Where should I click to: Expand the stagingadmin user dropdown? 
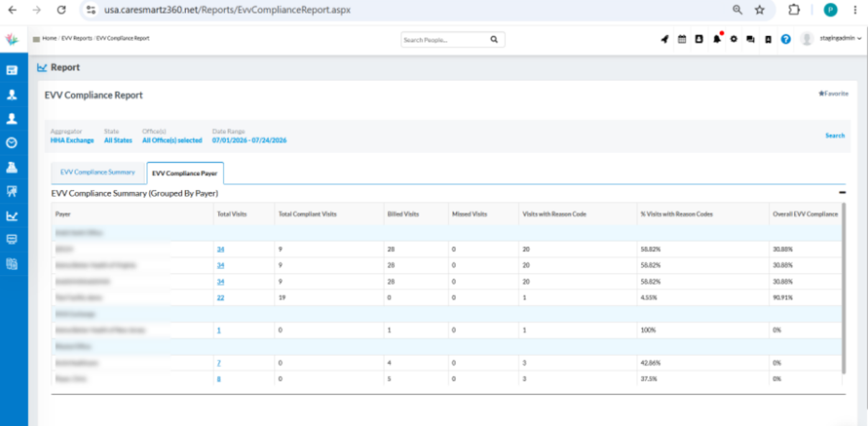point(841,39)
